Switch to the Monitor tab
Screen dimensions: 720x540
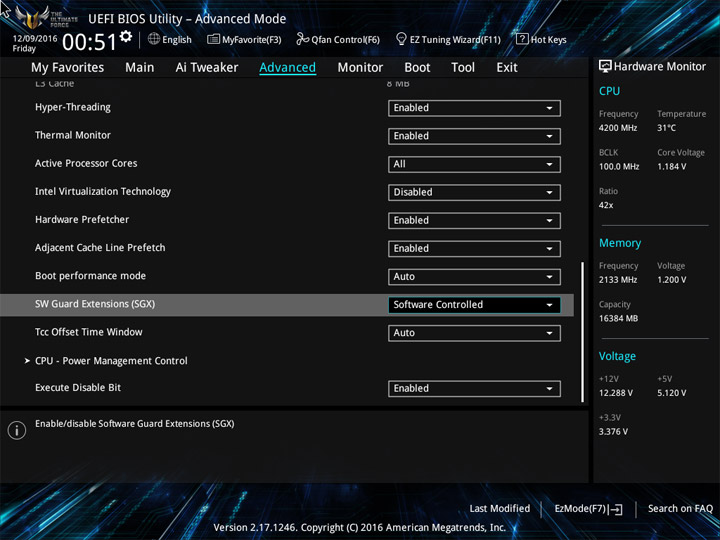point(360,68)
